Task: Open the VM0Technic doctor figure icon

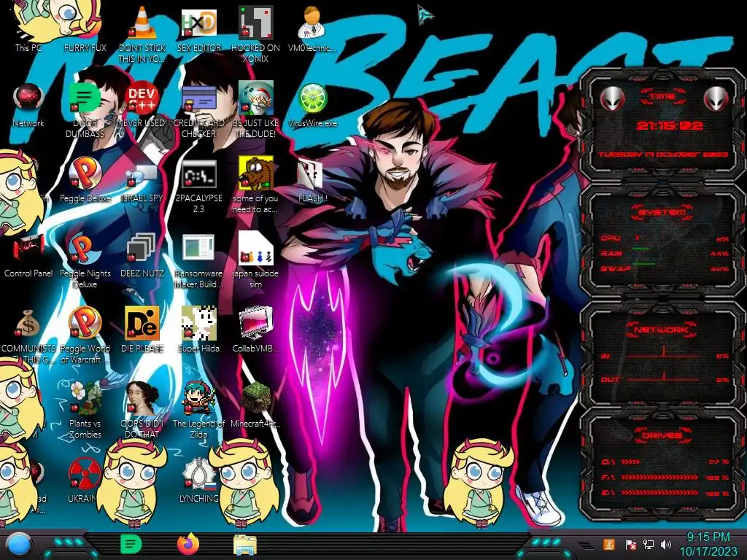Action: pyautogui.click(x=312, y=23)
